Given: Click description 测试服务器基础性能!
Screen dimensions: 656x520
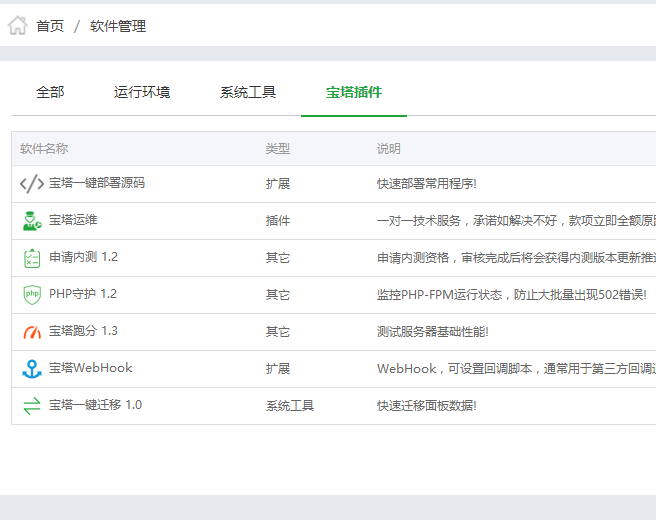Looking at the screenshot, I should click(433, 332).
